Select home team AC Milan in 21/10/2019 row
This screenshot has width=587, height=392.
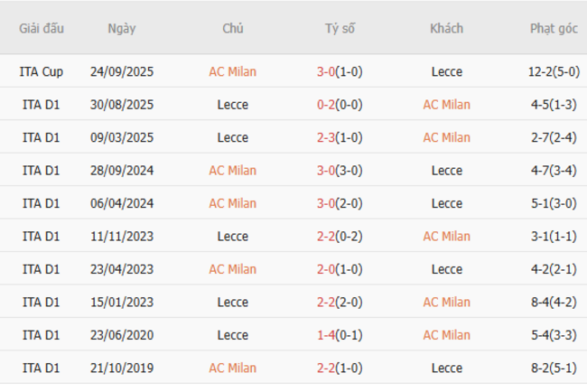pyautogui.click(x=232, y=369)
